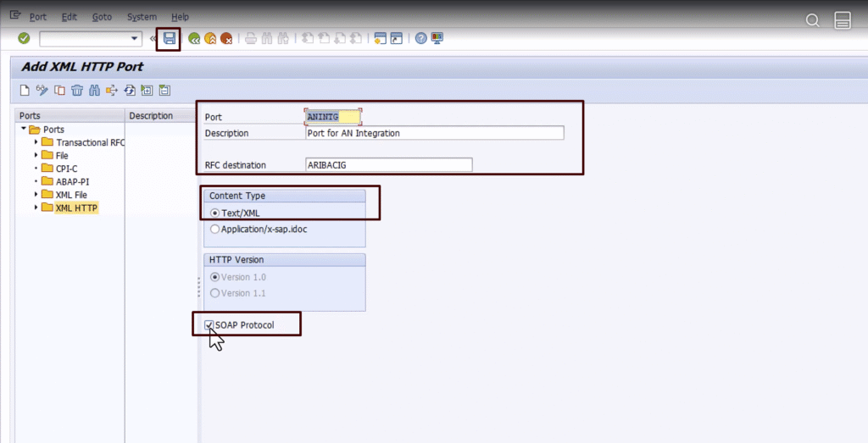The image size is (868, 443).
Task: Open the Help menu
Action: (180, 17)
